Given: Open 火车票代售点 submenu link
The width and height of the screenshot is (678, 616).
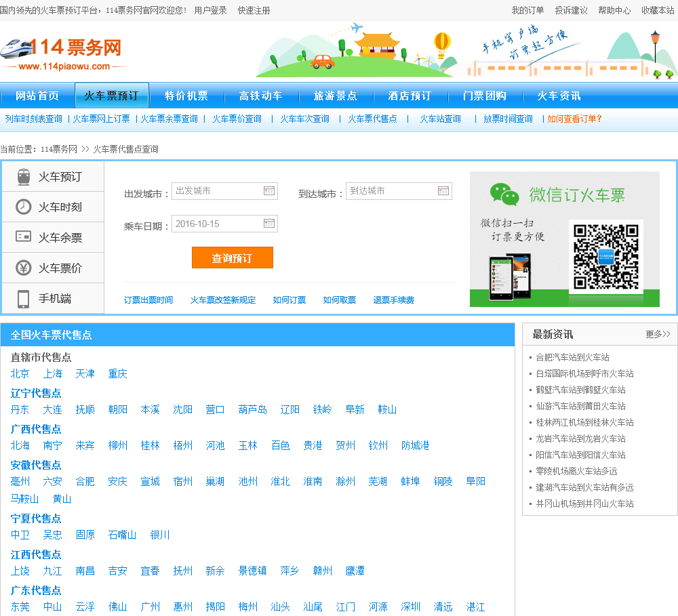Looking at the screenshot, I should pyautogui.click(x=373, y=119).
